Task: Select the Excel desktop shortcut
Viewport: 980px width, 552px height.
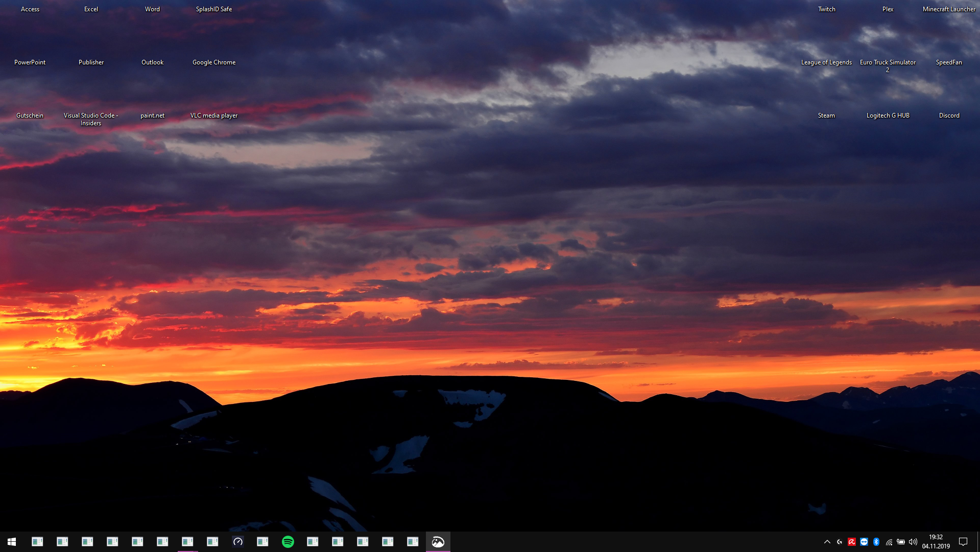Action: [x=91, y=9]
